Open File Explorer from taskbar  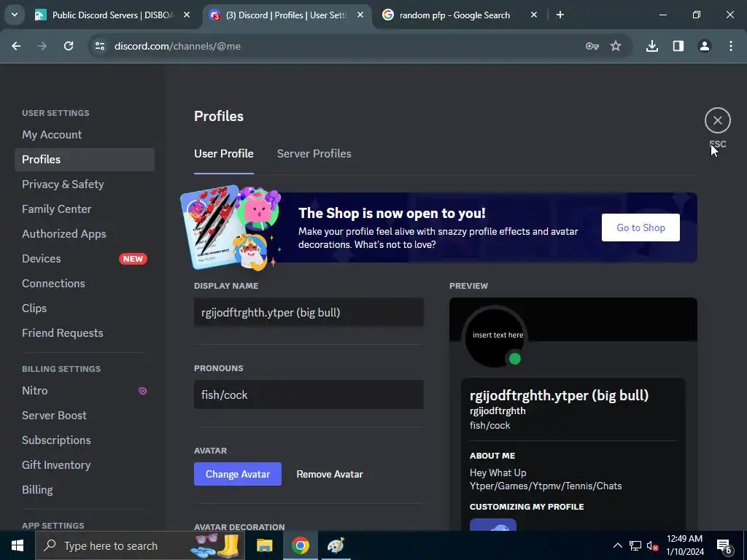264,545
